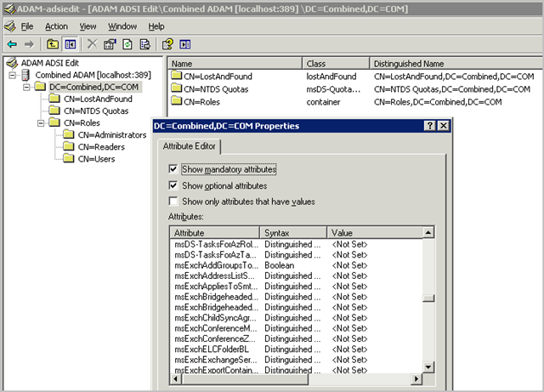Click the Distinguished Name column header
Screen dimensions: 544x392
[x=408, y=63]
